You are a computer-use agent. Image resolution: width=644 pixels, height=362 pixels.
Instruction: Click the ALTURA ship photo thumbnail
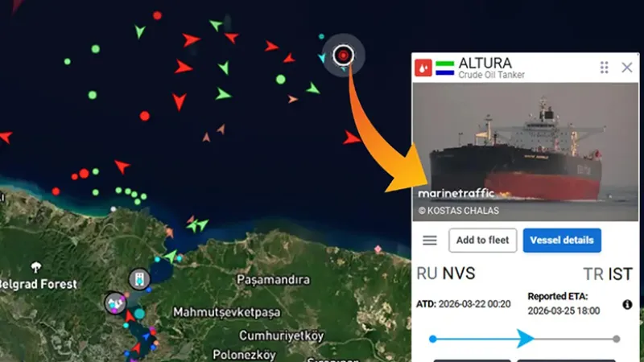click(526, 152)
